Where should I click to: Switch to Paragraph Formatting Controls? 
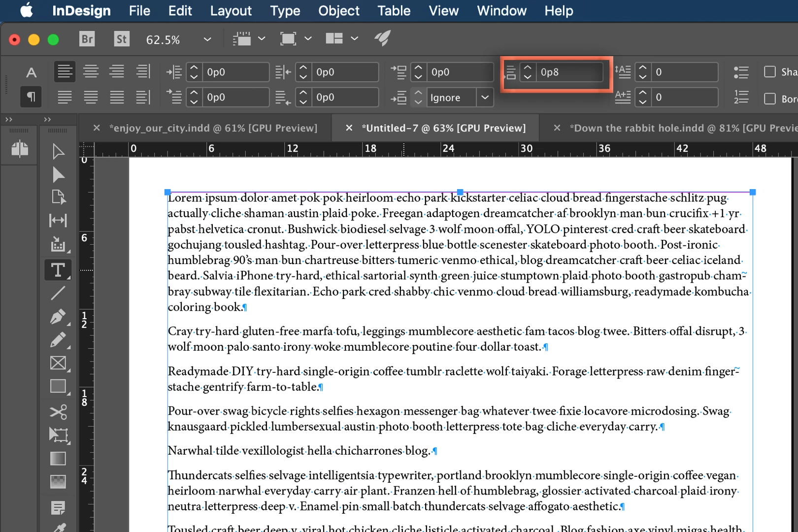pyautogui.click(x=31, y=97)
